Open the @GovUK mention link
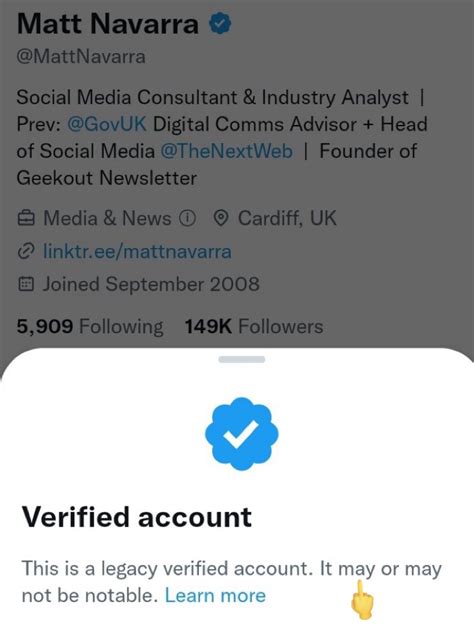474x624 pixels. coord(107,124)
